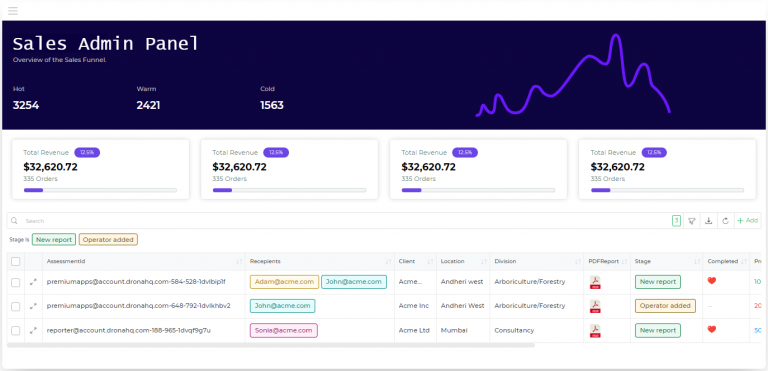Click the refresh icon in table toolbar
The image size is (768, 371).
[x=725, y=221]
